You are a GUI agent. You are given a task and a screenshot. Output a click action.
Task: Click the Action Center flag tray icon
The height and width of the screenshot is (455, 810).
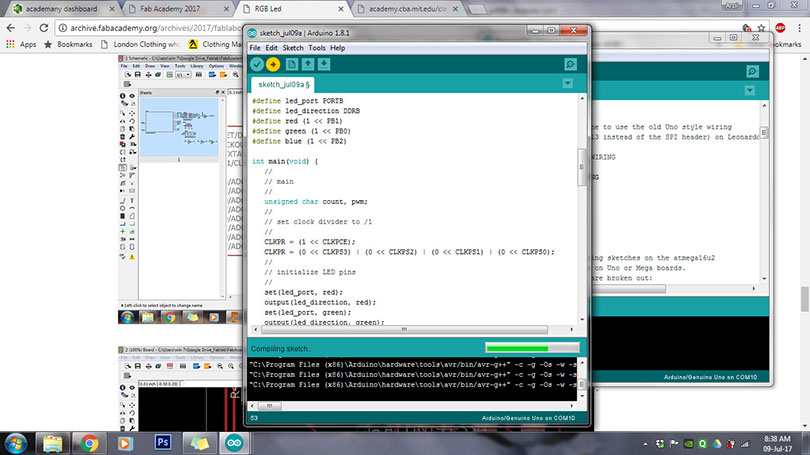pos(674,444)
